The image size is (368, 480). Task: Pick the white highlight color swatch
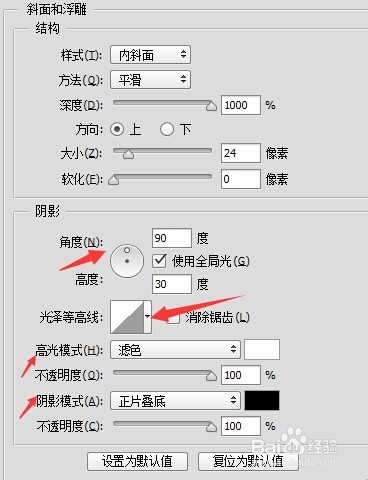[262, 350]
